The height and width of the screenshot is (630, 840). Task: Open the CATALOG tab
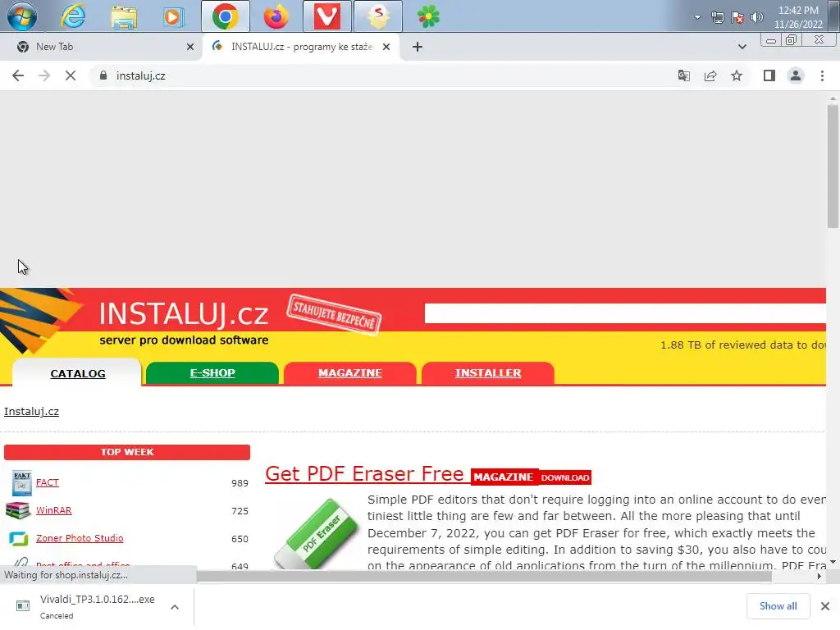(78, 373)
